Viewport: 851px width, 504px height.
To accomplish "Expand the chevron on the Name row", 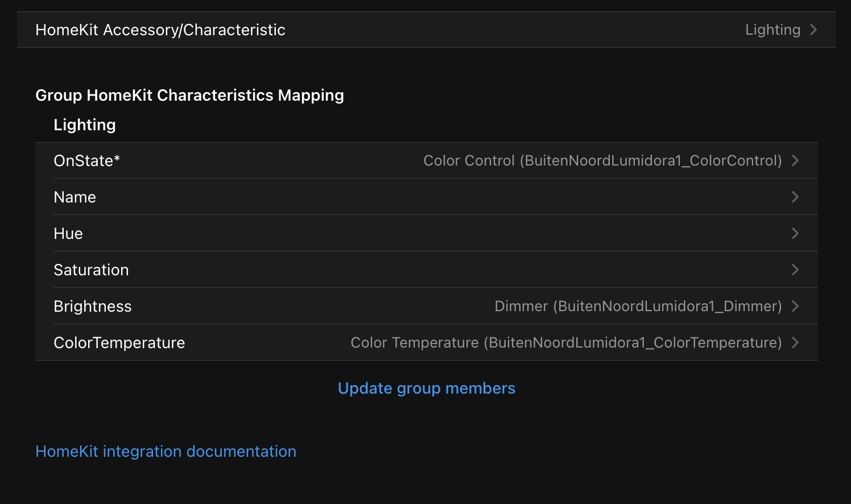I will [x=795, y=197].
